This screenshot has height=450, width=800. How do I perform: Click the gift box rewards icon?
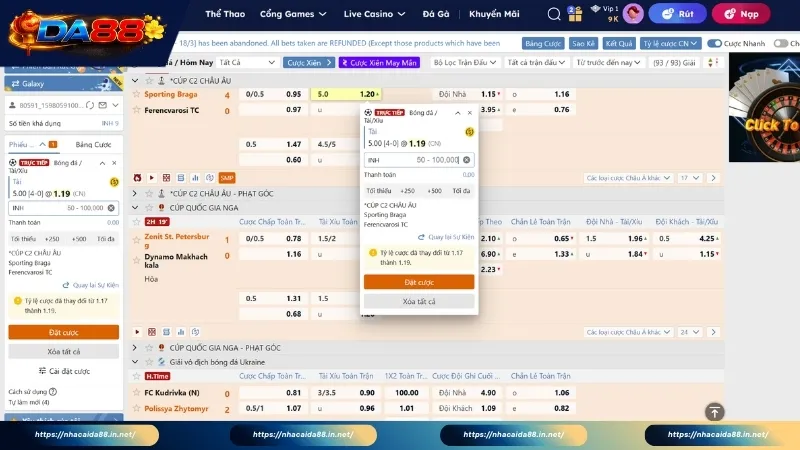click(x=573, y=14)
